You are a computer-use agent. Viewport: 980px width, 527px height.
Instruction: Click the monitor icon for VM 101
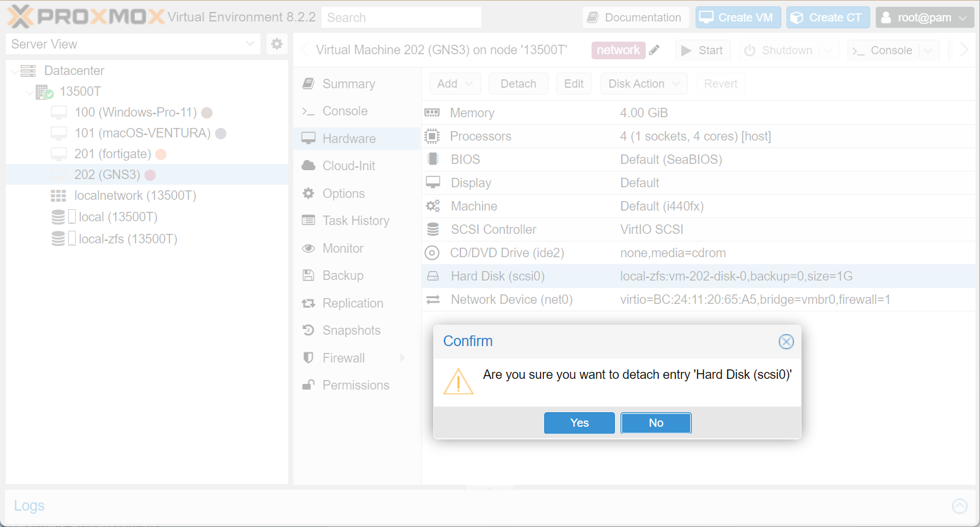tap(59, 134)
